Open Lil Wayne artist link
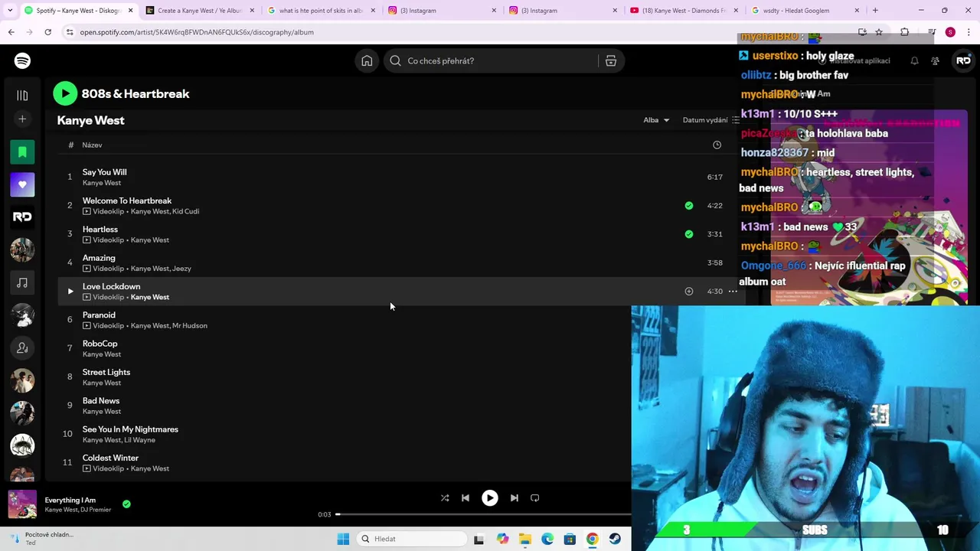This screenshot has width=980, height=551. [x=140, y=440]
